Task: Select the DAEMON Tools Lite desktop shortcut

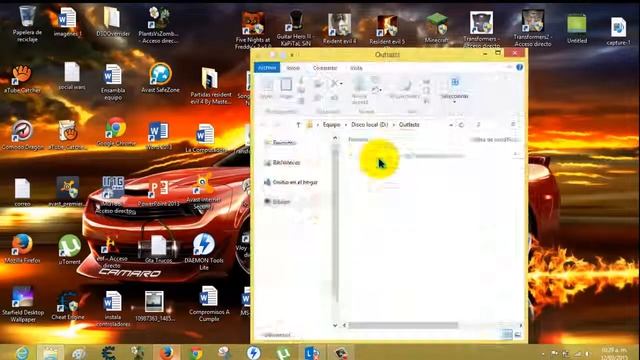Action: (204, 251)
